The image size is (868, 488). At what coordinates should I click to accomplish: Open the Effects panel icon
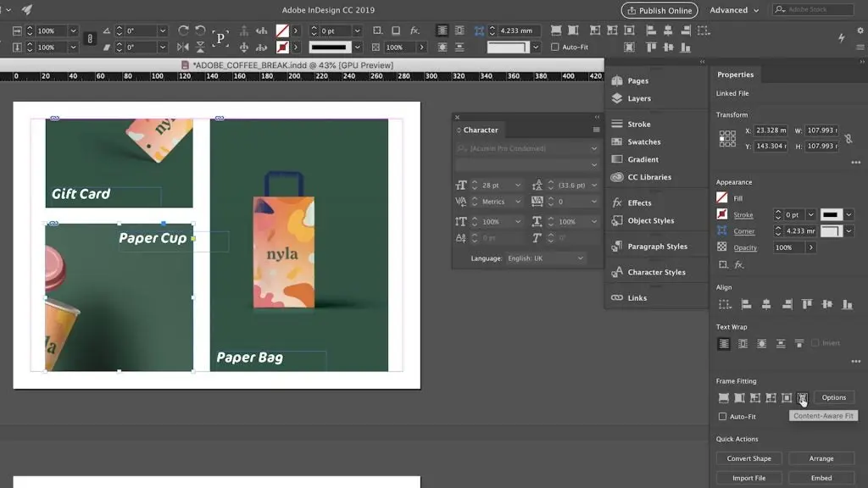pyautogui.click(x=616, y=202)
